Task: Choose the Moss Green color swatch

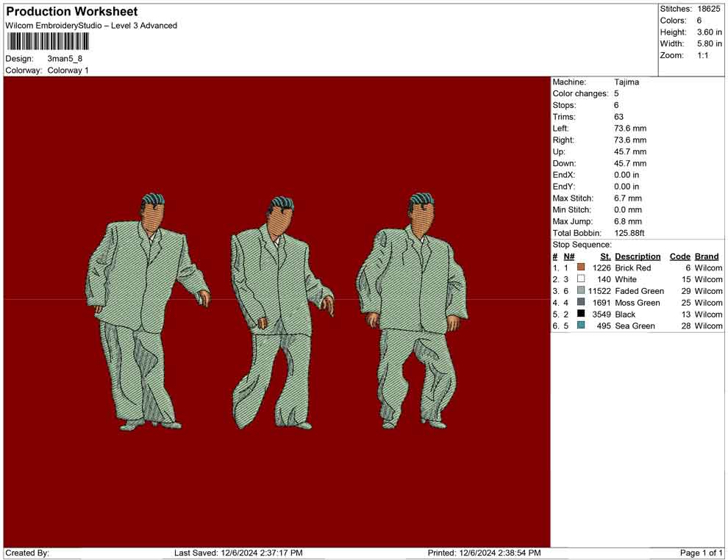Action: (x=581, y=303)
